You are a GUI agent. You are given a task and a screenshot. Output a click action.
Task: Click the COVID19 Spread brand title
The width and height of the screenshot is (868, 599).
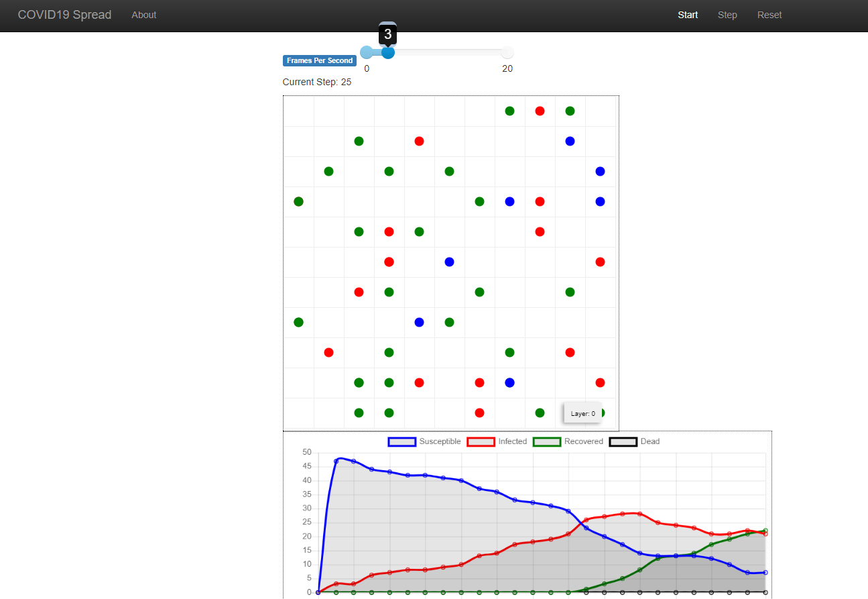point(64,15)
